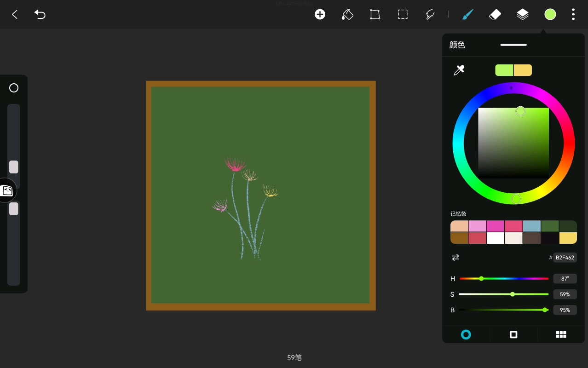Viewport: 588px width, 368px height.
Task: Click the 59笔 stroke count text
Action: (294, 357)
